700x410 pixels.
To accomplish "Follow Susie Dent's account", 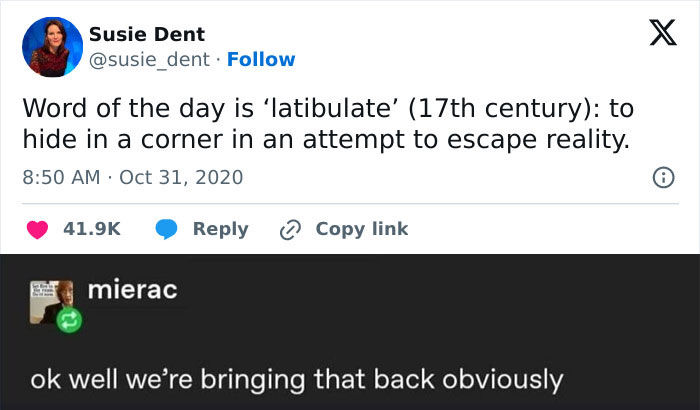I will (261, 59).
